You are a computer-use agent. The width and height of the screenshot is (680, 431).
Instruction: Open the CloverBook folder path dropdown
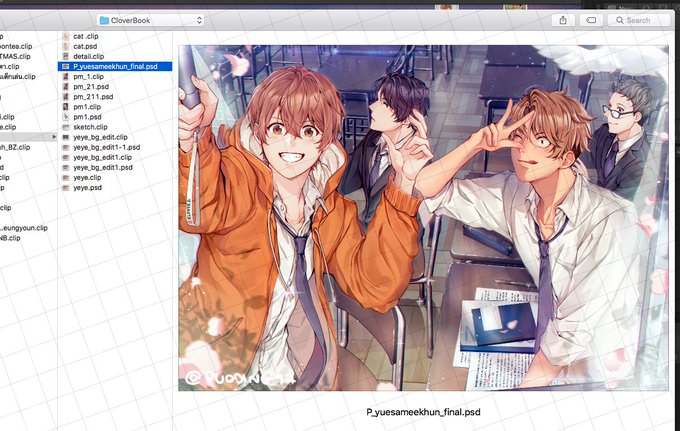[x=151, y=20]
